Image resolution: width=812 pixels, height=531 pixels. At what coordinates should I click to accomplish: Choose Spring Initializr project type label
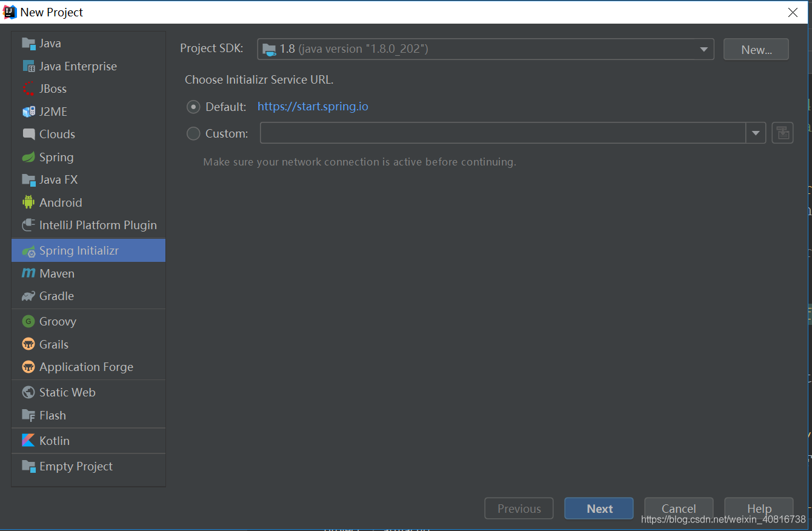[79, 250]
